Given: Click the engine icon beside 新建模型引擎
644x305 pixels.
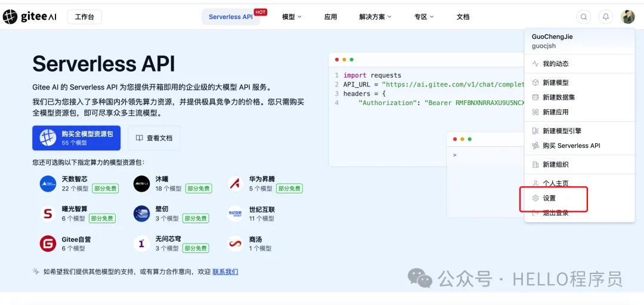Looking at the screenshot, I should click(x=535, y=131).
